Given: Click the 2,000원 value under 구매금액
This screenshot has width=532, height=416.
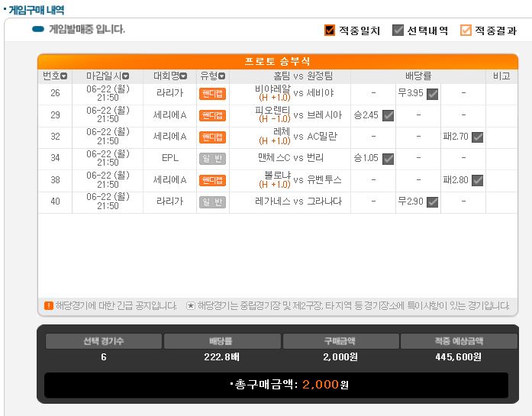Looking at the screenshot, I should tap(340, 357).
